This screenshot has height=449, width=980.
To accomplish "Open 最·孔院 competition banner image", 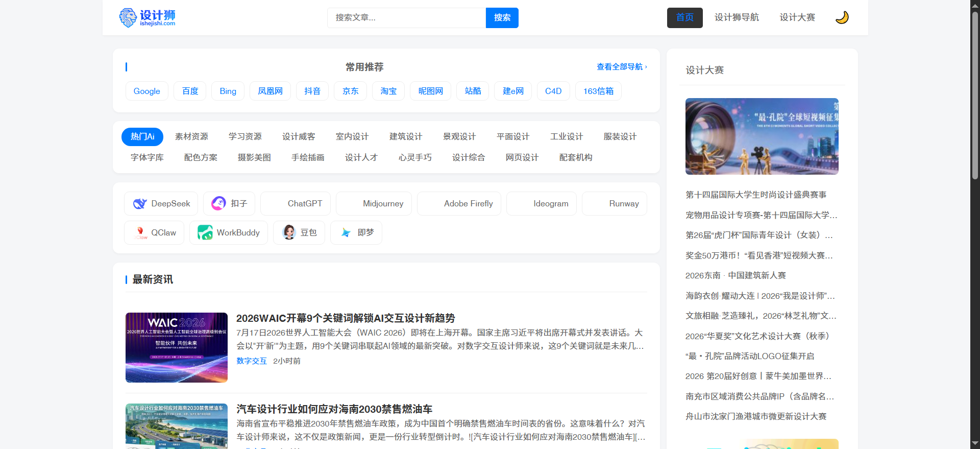I will (x=762, y=136).
